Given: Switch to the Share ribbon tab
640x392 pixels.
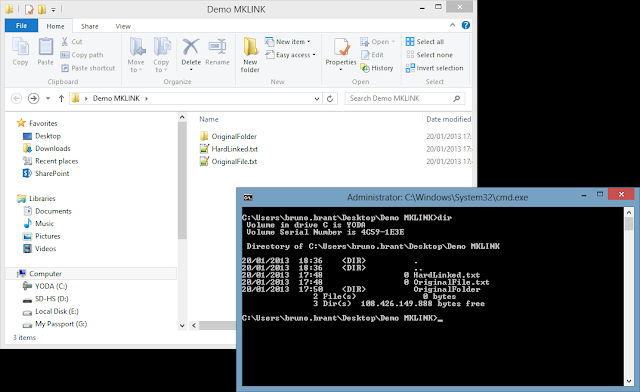Looking at the screenshot, I should point(89,26).
